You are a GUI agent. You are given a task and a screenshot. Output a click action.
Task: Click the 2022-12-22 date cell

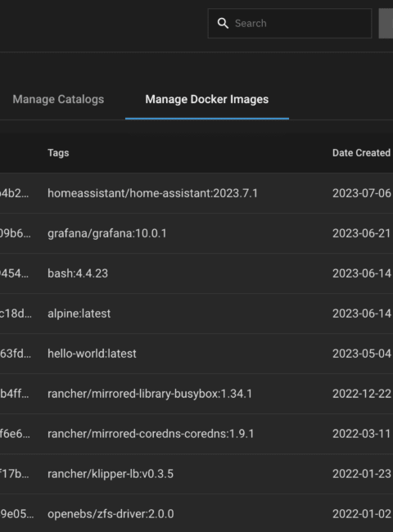pyautogui.click(x=362, y=394)
